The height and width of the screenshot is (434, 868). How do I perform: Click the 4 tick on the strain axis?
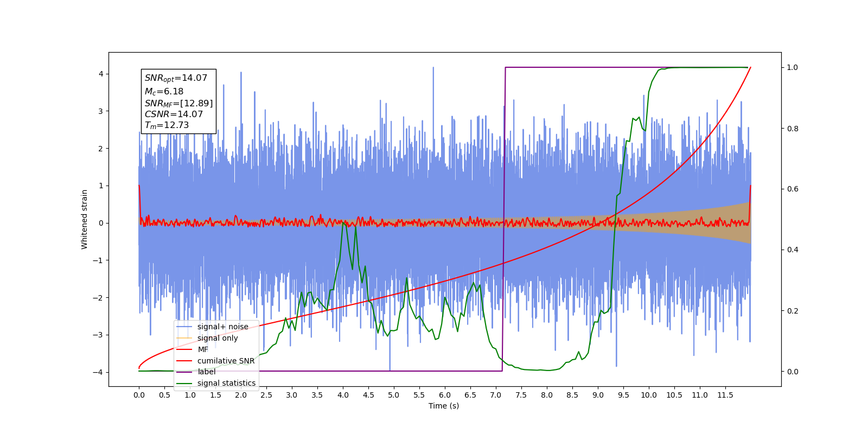click(101, 74)
